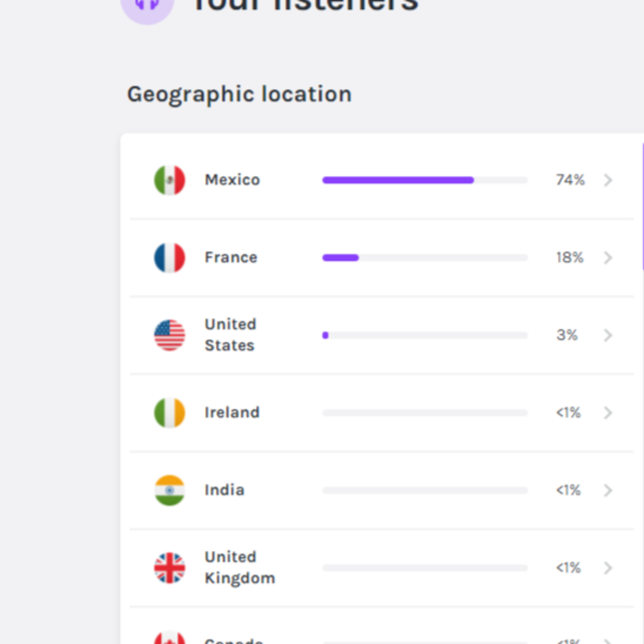Click the United Kingdom flag icon

(x=169, y=568)
